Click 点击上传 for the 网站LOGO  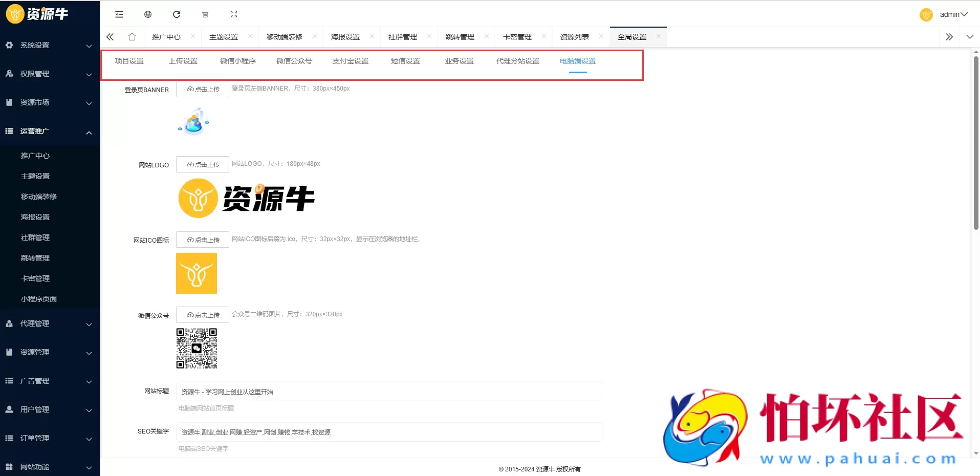pyautogui.click(x=202, y=164)
